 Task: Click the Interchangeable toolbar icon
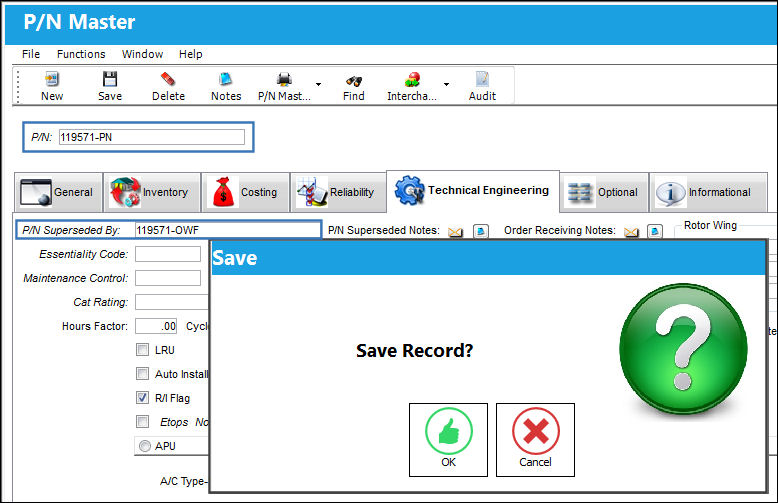click(412, 79)
